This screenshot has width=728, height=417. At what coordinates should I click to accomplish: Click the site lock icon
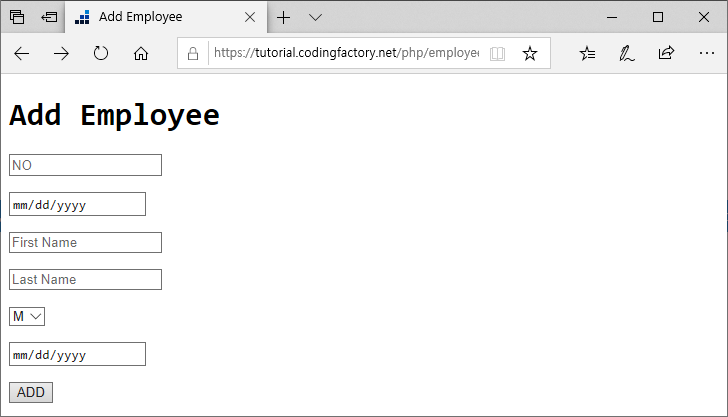193,54
